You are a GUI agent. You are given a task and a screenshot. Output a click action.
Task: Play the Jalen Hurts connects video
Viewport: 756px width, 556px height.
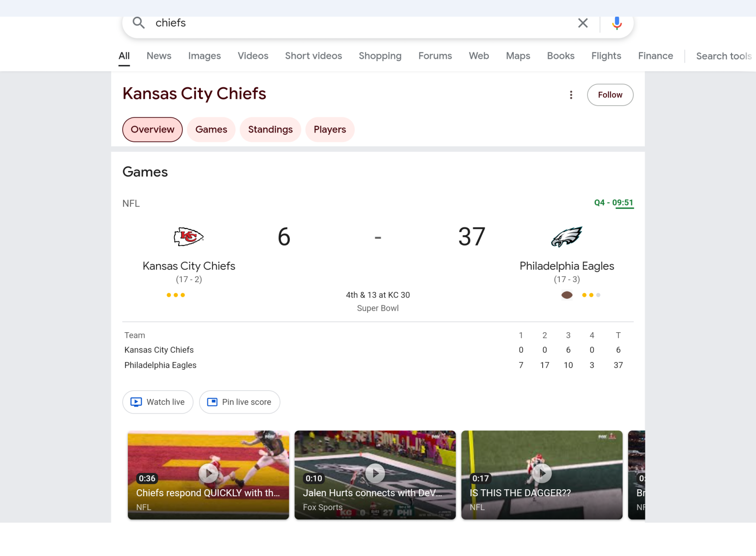click(375, 474)
